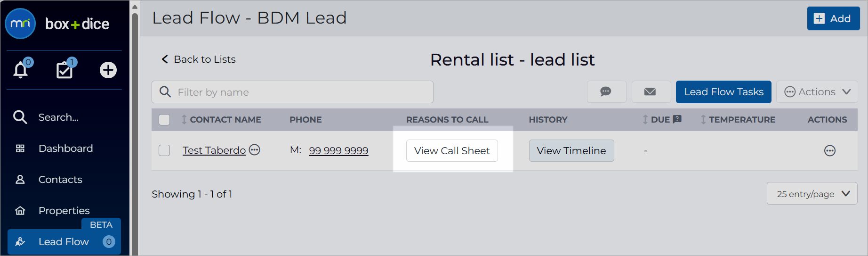
Task: Click the View Call Sheet button
Action: pos(452,150)
